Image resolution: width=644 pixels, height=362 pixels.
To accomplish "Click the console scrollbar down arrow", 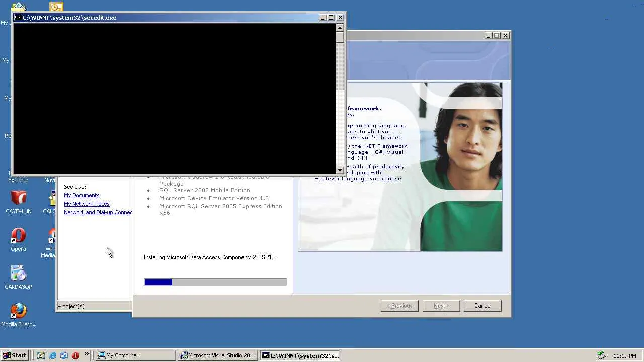I will [x=340, y=170].
